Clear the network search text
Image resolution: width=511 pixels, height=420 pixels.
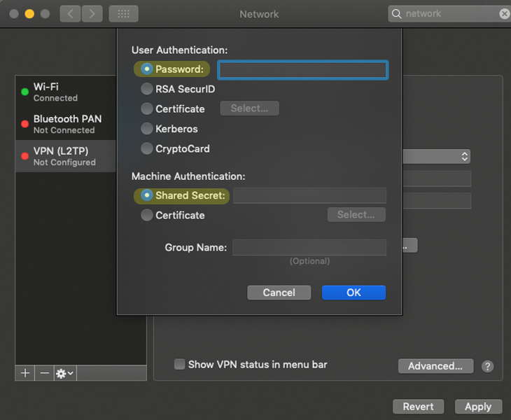[505, 14]
